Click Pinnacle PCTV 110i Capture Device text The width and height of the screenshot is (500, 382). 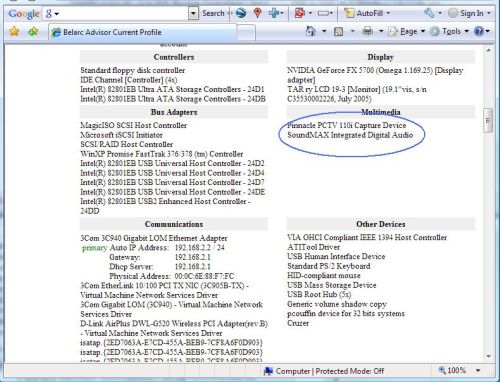[347, 125]
